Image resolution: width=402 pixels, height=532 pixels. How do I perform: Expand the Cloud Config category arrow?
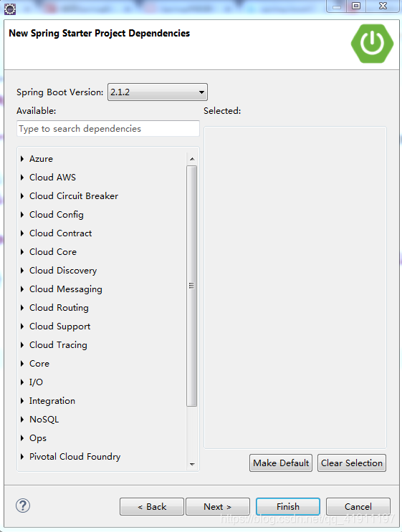tap(22, 215)
